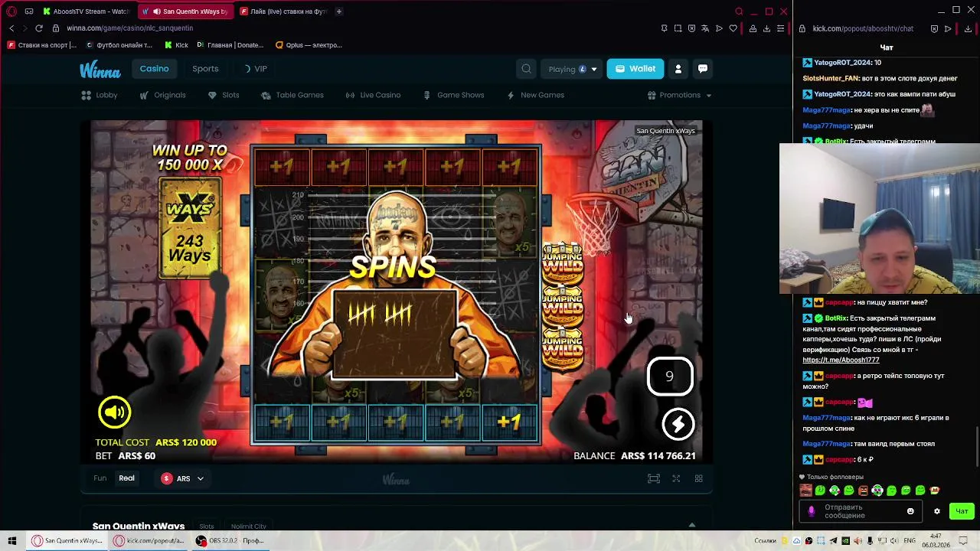Open Kick chat settings gear

[x=936, y=511]
